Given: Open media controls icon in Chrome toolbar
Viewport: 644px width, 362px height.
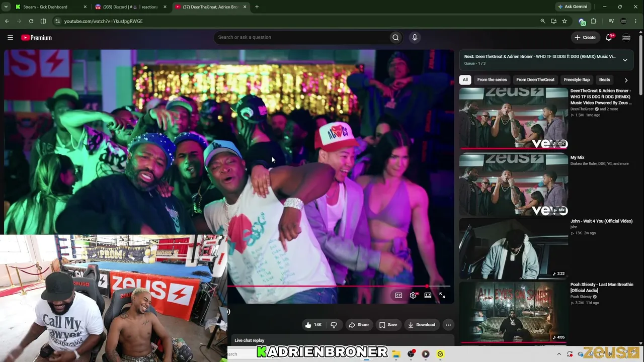Looking at the screenshot, I should coord(611,21).
